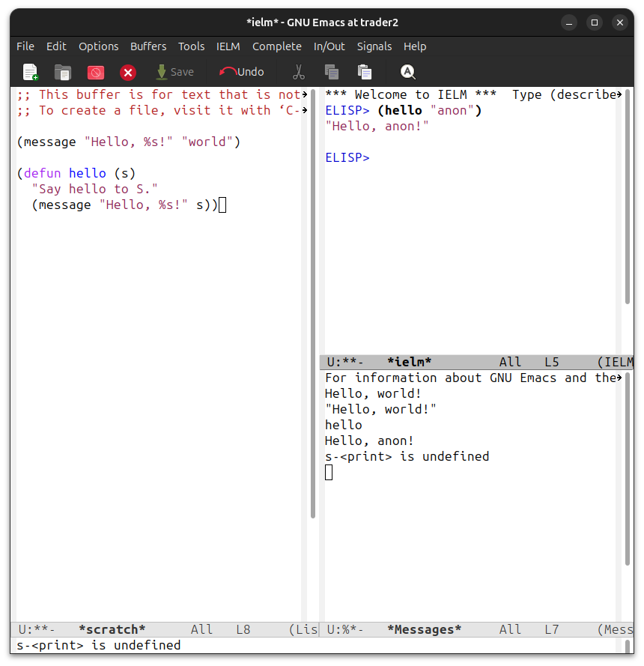Image resolution: width=644 pixels, height=666 pixels.
Task: Open a file with the folder icon
Action: [x=63, y=72]
